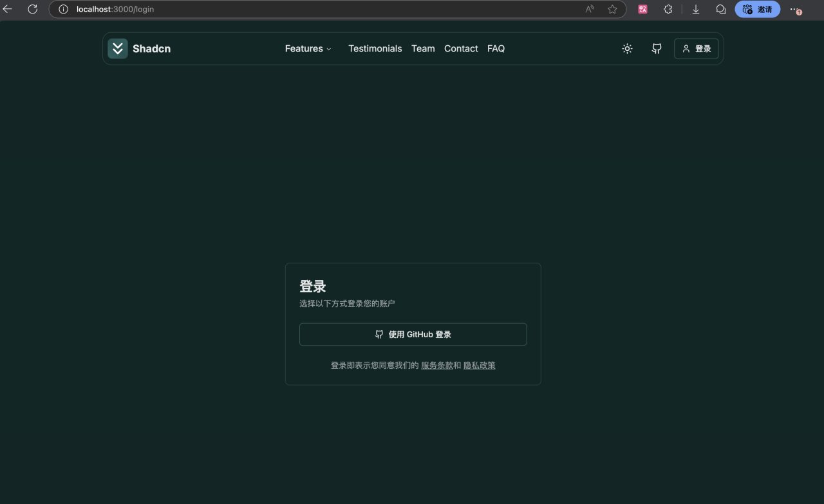Image resolution: width=824 pixels, height=504 pixels.
Task: Open the read aloud icon
Action: [590, 10]
